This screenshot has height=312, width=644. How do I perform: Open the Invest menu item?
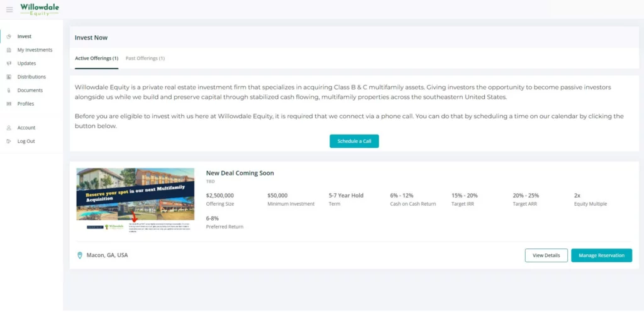[25, 36]
